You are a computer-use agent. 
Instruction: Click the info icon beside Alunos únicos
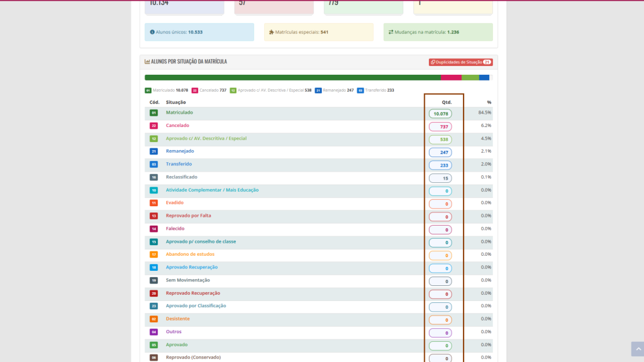pos(152,32)
